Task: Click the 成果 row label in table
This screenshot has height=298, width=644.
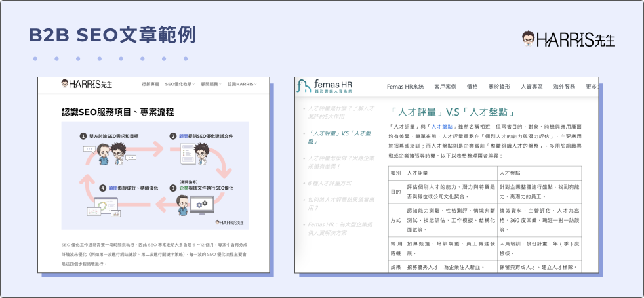Action: [396, 267]
